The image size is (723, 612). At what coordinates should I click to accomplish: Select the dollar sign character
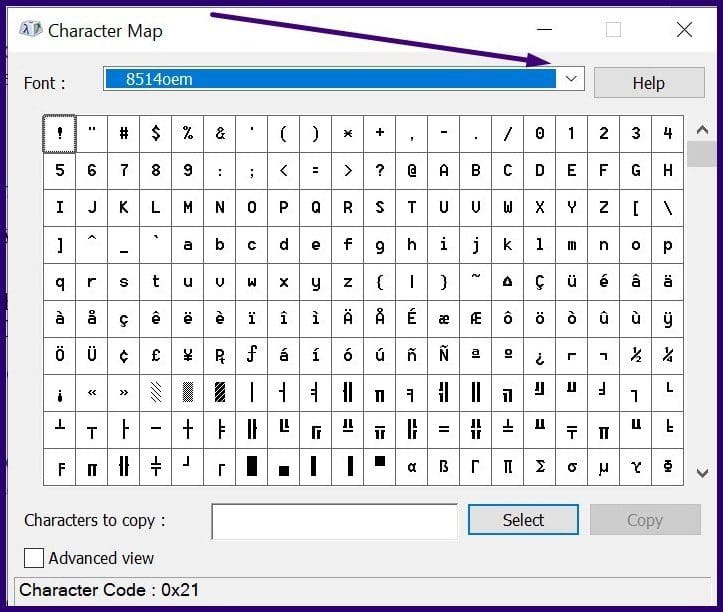pyautogui.click(x=156, y=134)
